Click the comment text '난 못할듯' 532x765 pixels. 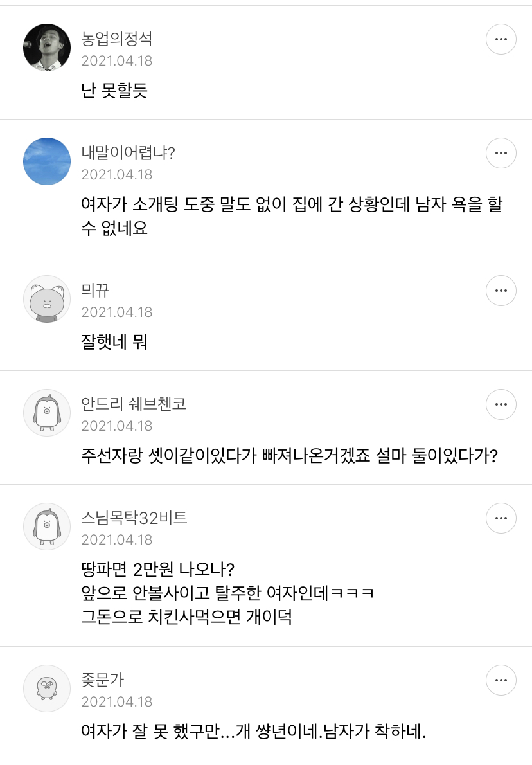114,91
